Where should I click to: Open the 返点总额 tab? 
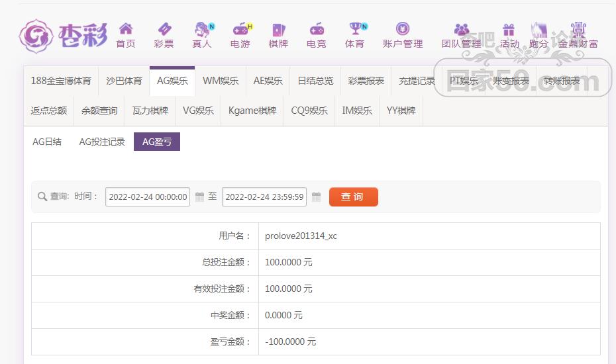pos(49,111)
